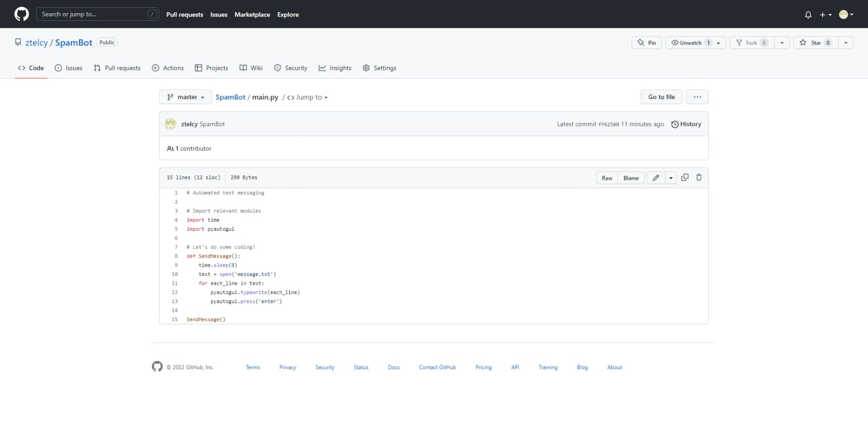Open Marketplace from the top navigation
The height and width of the screenshot is (438, 868).
(x=252, y=15)
